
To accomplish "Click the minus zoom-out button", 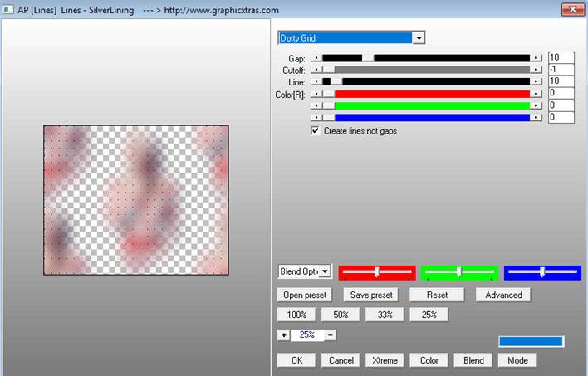I will pos(331,334).
